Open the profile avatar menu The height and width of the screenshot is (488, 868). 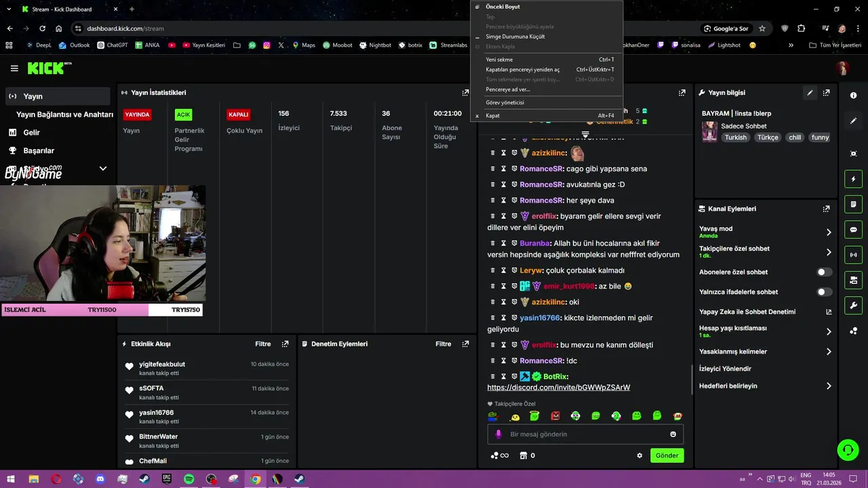[x=842, y=68]
